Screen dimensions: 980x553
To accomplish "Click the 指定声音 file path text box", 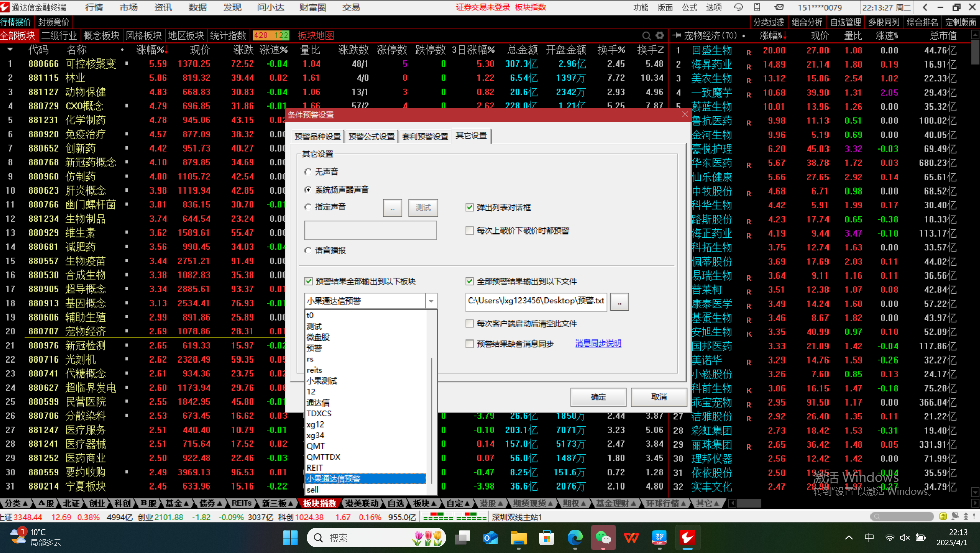I will pos(371,230).
